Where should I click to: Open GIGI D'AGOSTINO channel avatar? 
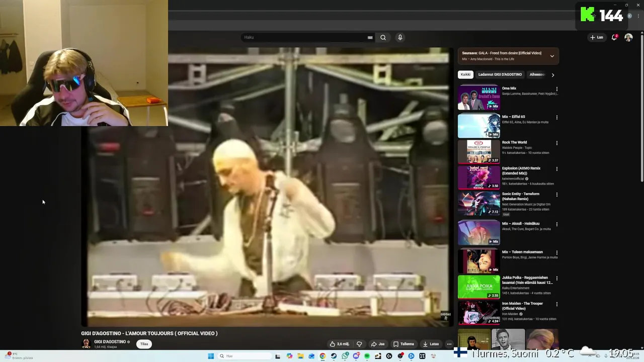(86, 344)
